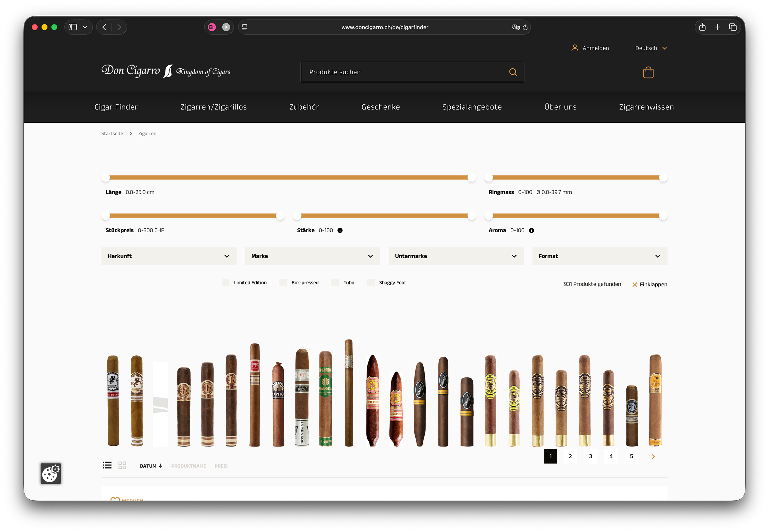Select the Plasencia cigar thumbnail with green band
This screenshot has width=769, height=532.
point(325,398)
